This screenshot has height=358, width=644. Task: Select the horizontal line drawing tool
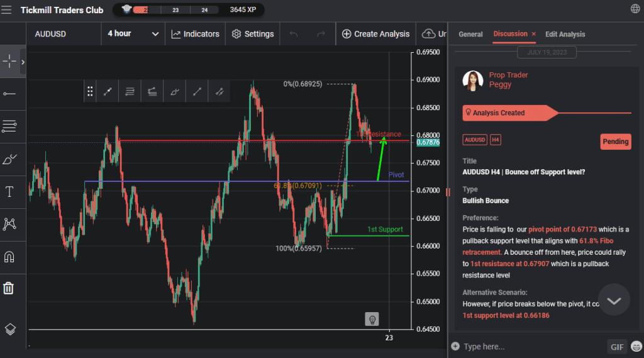pos(9,94)
